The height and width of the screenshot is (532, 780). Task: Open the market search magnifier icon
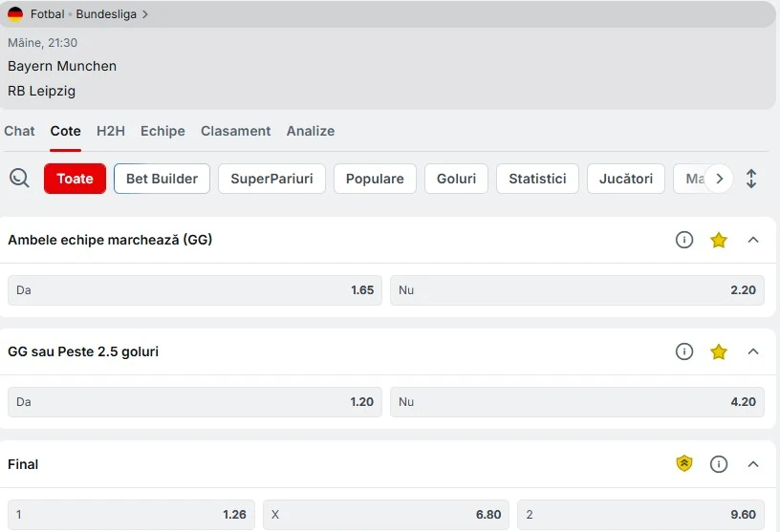[x=19, y=178]
